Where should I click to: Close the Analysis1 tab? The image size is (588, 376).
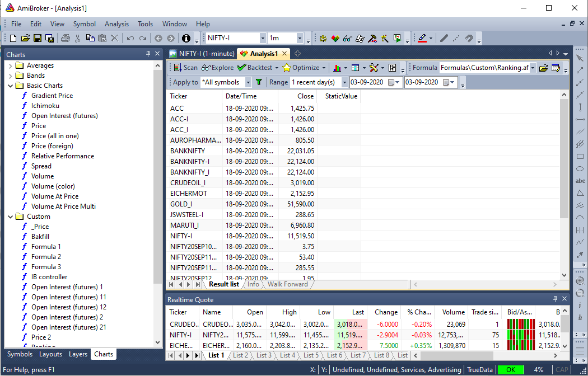coord(284,54)
